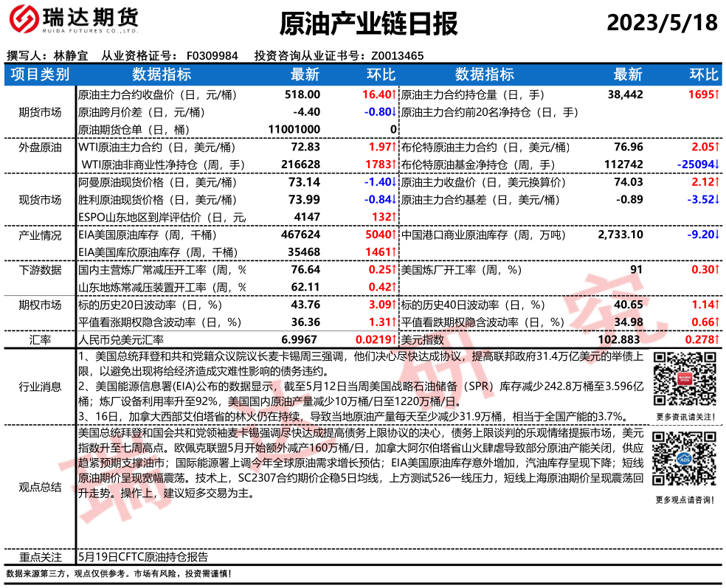Image resolution: width=726 pixels, height=588 pixels.
Task: Click the blue down arrow beside -9.20
Action: click(716, 235)
